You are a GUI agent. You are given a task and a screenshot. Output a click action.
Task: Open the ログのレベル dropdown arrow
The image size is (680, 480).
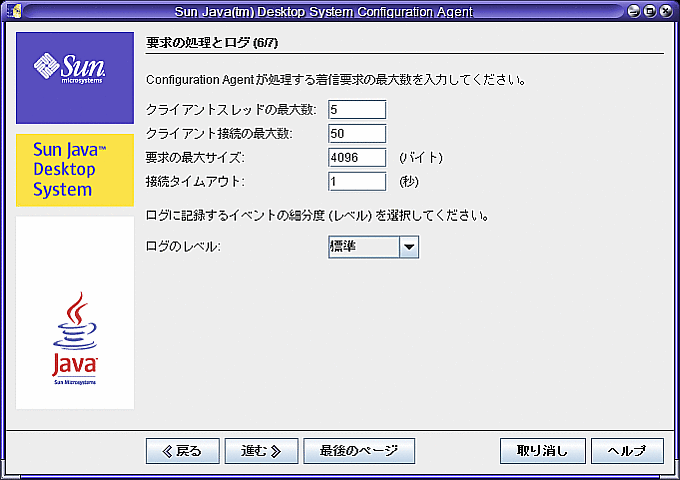(409, 247)
